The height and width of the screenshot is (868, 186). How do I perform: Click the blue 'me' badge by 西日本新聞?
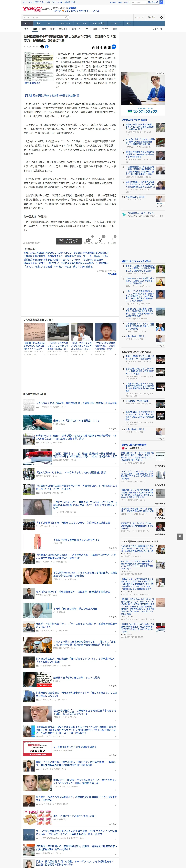(x=114, y=47)
